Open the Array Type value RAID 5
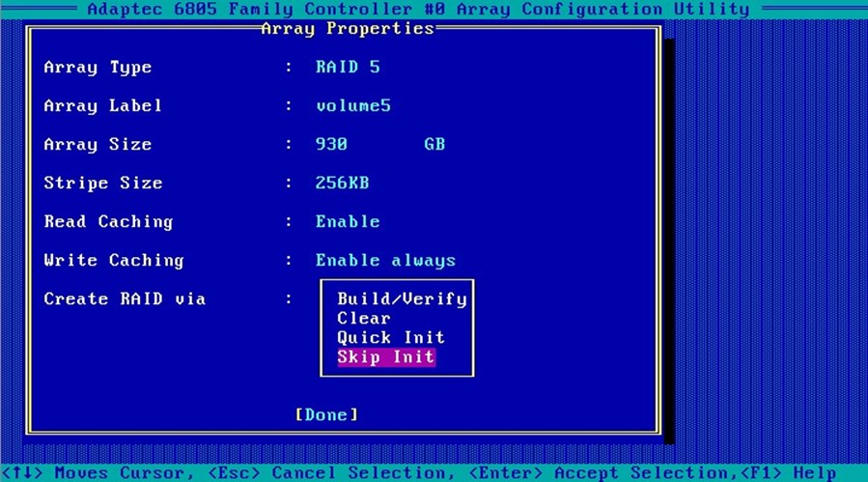 click(x=348, y=68)
